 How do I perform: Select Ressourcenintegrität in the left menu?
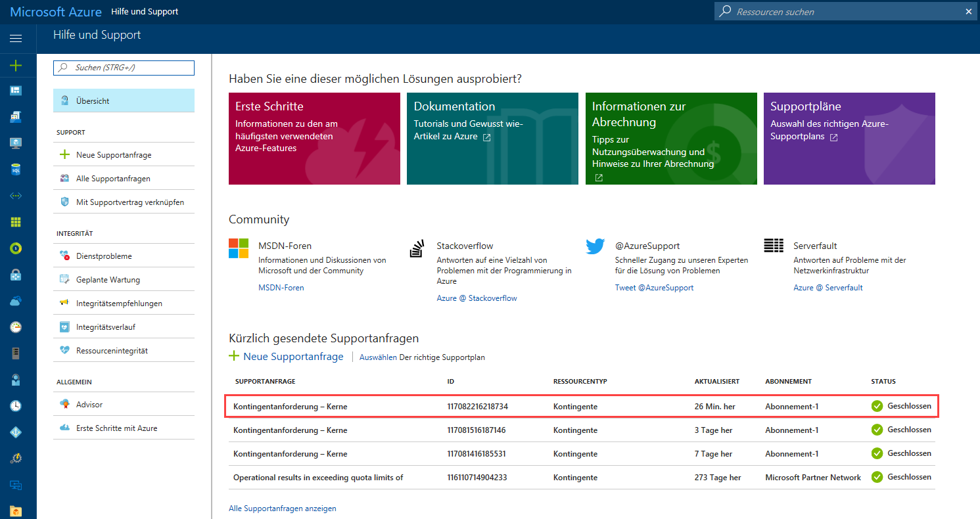124,350
